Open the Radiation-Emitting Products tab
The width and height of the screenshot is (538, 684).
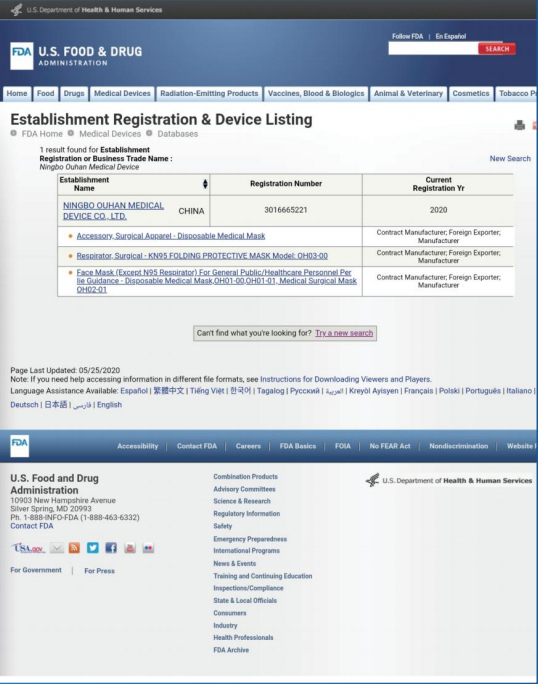209,94
